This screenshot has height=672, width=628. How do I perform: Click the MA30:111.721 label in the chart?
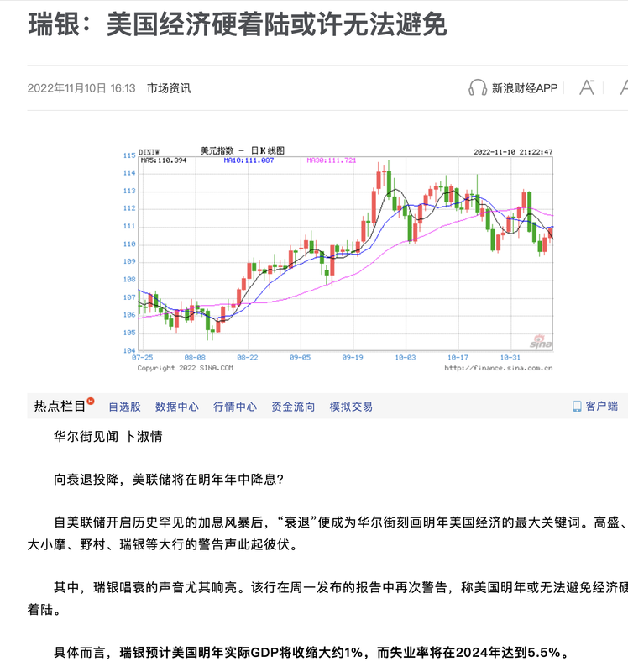pyautogui.click(x=331, y=160)
